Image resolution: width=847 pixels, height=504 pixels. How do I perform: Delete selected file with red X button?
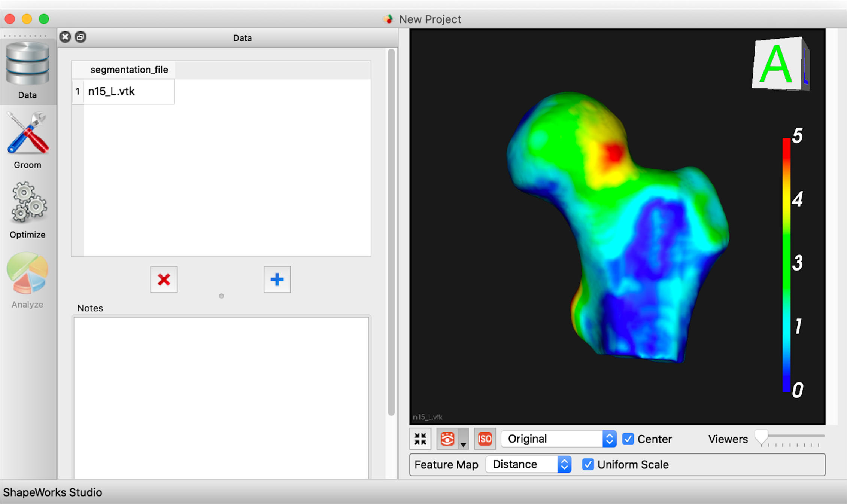[x=164, y=280]
